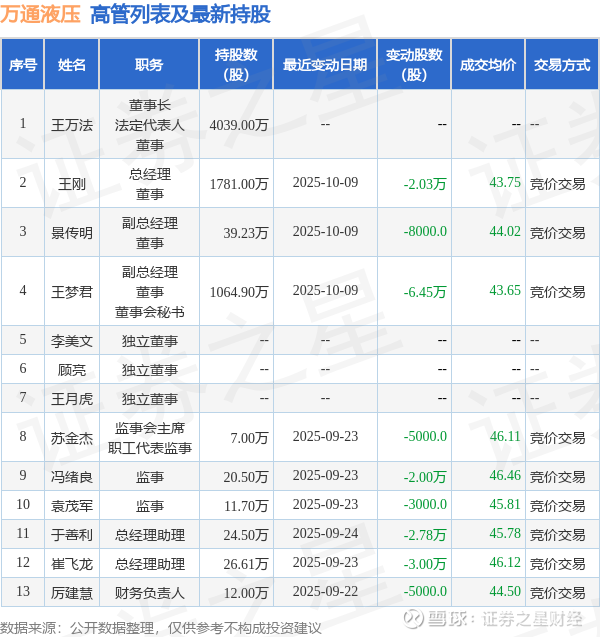The width and height of the screenshot is (600, 637).
Task: Click the 46.11 average price
Action: 505,436
